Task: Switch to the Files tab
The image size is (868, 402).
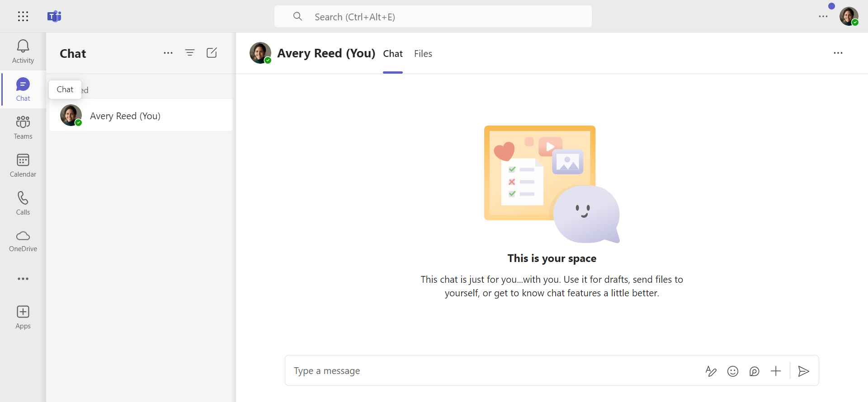Action: coord(423,54)
